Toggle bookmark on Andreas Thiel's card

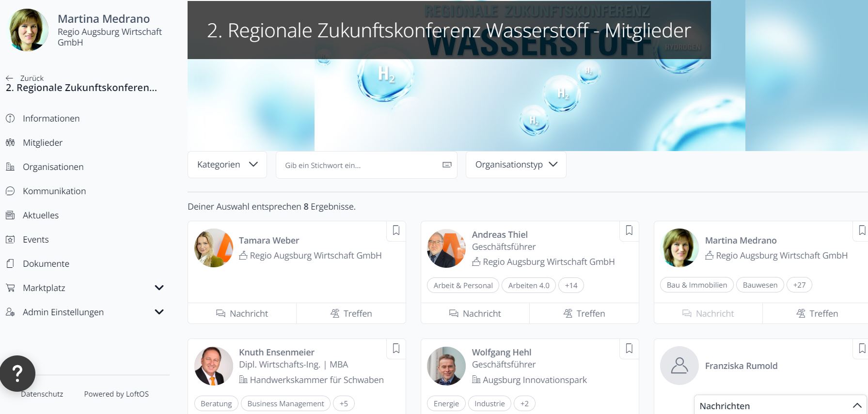(629, 230)
